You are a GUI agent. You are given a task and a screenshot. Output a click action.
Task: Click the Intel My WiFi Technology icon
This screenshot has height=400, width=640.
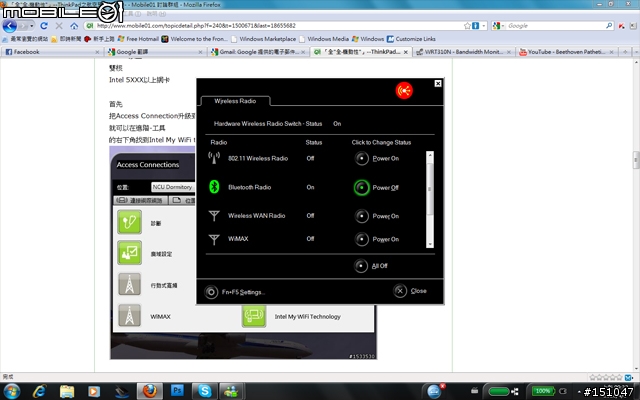(254, 316)
